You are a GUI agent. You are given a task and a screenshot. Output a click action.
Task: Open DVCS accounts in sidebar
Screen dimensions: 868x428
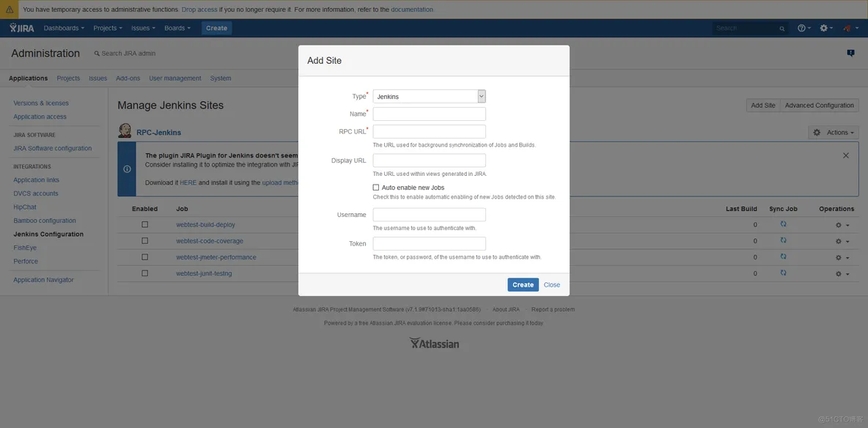pyautogui.click(x=35, y=193)
